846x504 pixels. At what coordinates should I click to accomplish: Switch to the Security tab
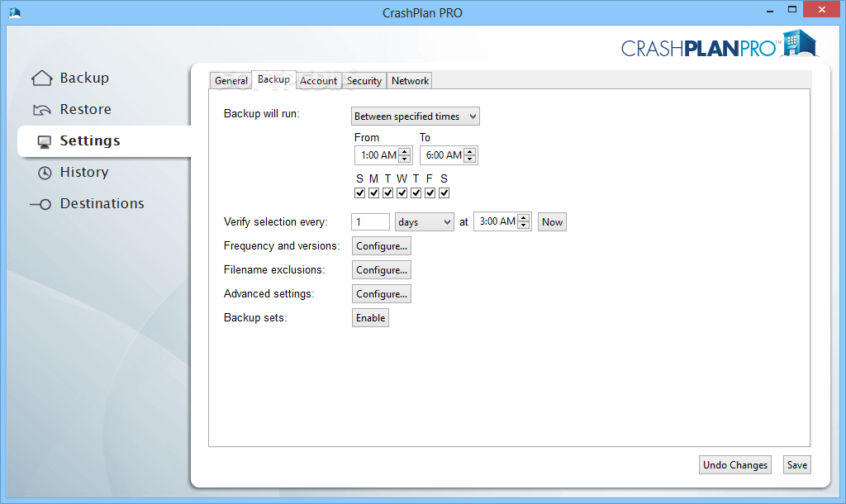click(x=364, y=80)
